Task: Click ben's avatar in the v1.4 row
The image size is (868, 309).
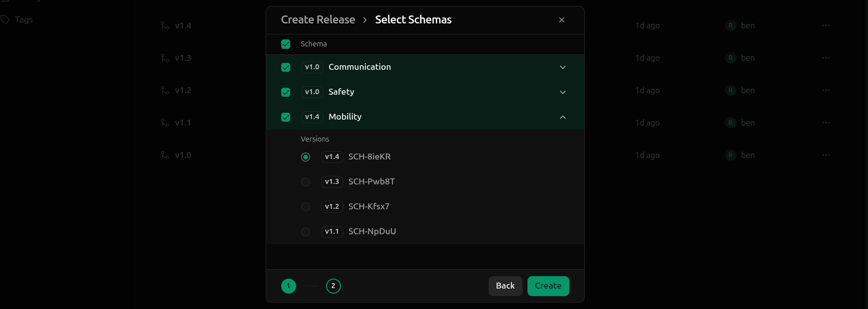Action: pyautogui.click(x=730, y=25)
